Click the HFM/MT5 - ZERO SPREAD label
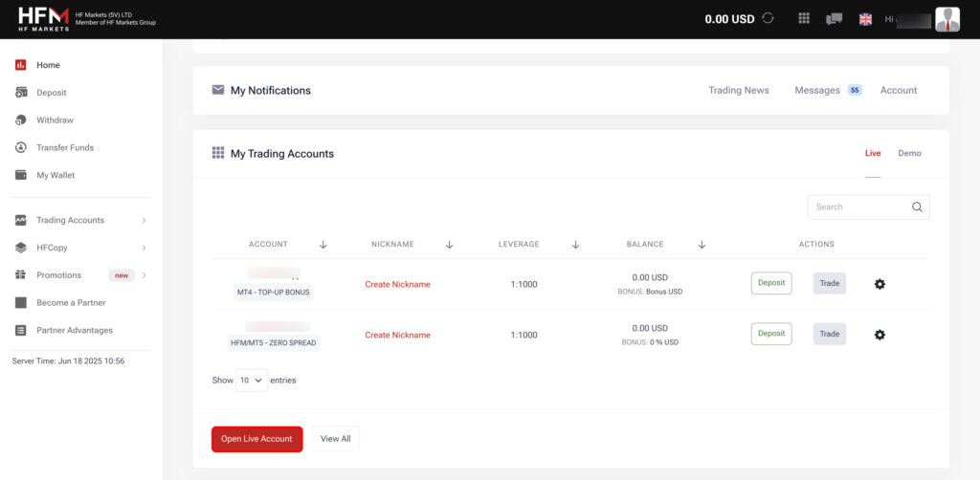 [274, 342]
